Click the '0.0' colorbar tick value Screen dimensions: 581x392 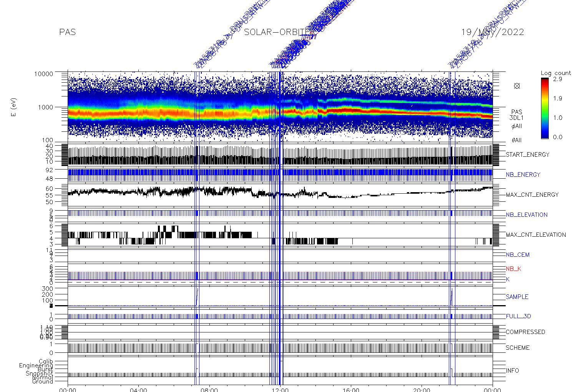(558, 137)
